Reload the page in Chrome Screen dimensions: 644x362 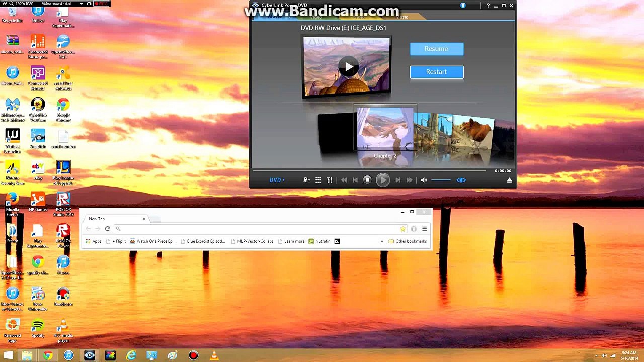point(107,229)
